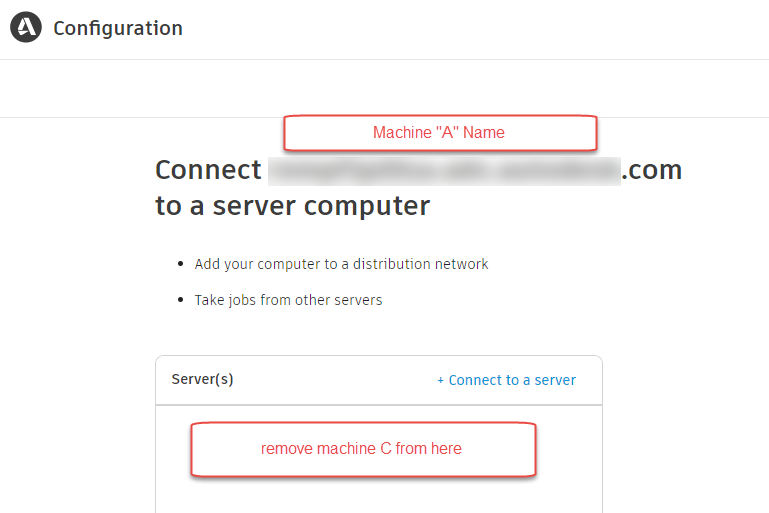Click the empty area below the remove machine note
Screen dimensions: 769x513
point(378,495)
